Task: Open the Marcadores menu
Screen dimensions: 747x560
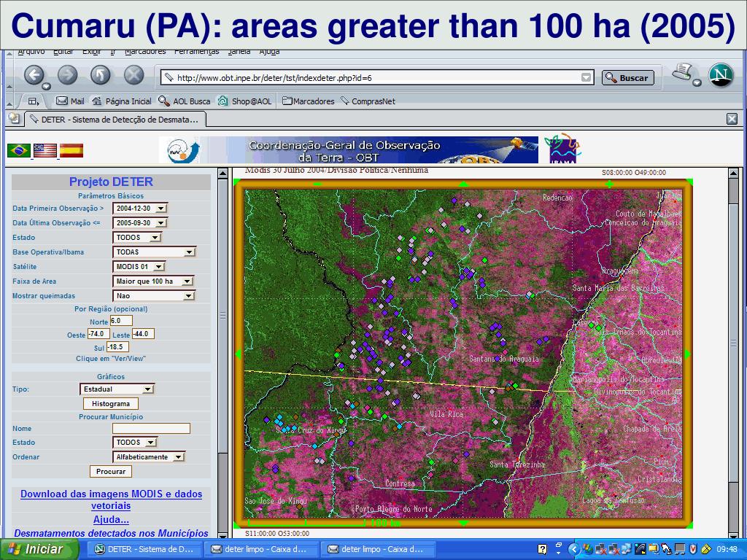Action: click(145, 52)
